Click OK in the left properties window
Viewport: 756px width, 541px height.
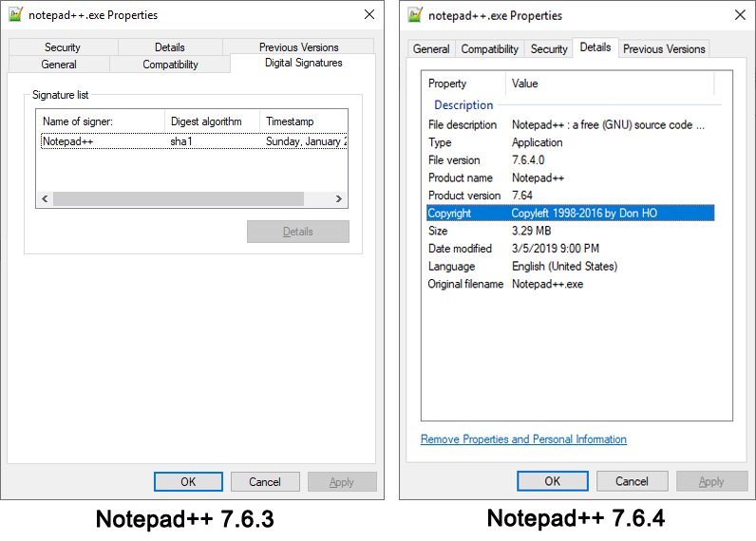pyautogui.click(x=188, y=482)
